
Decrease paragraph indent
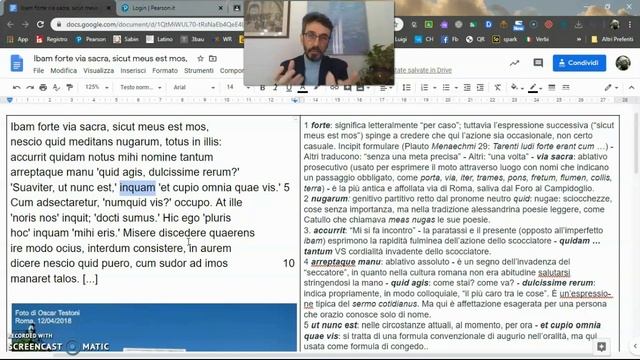coord(467,87)
